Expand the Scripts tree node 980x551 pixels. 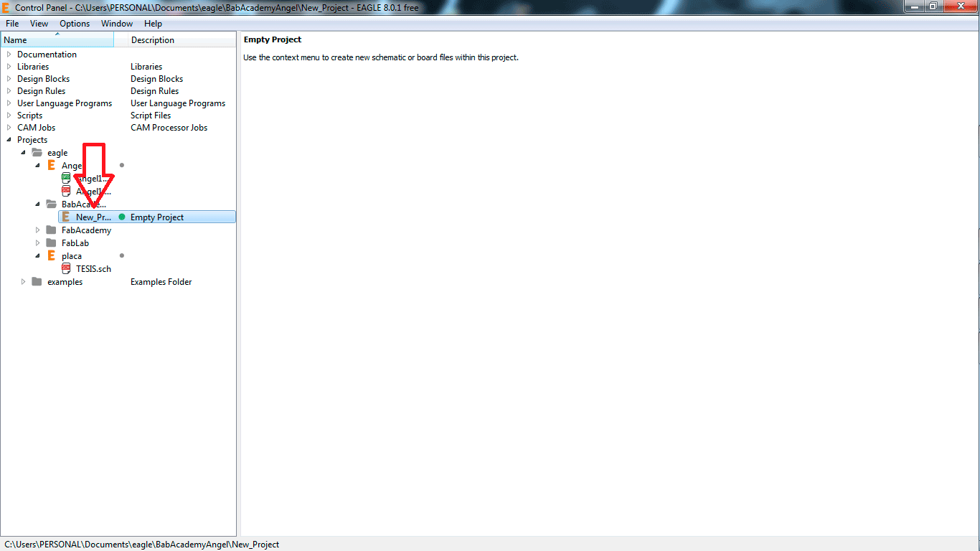click(x=9, y=116)
